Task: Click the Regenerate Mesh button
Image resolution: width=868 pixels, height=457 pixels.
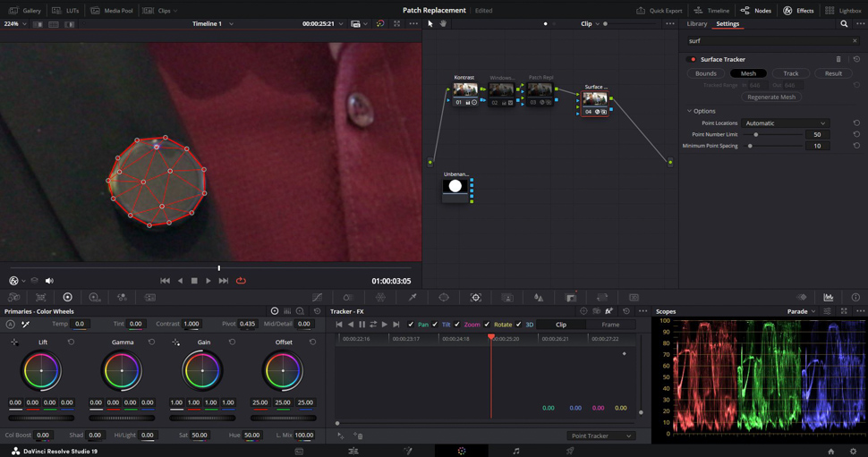Action: click(770, 97)
